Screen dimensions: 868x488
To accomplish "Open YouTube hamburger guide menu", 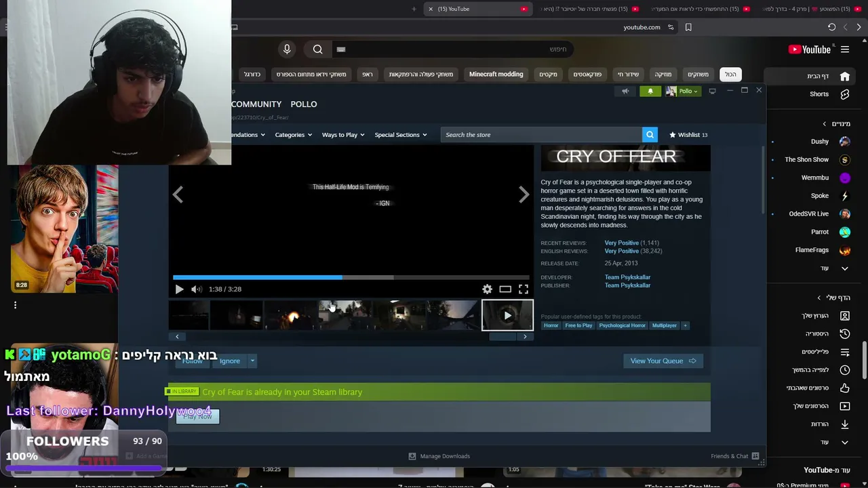I will [x=845, y=49].
